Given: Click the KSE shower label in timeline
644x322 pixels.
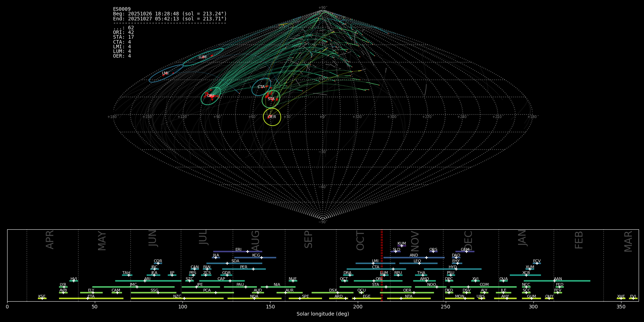Looking at the screenshot, I should point(42,297).
